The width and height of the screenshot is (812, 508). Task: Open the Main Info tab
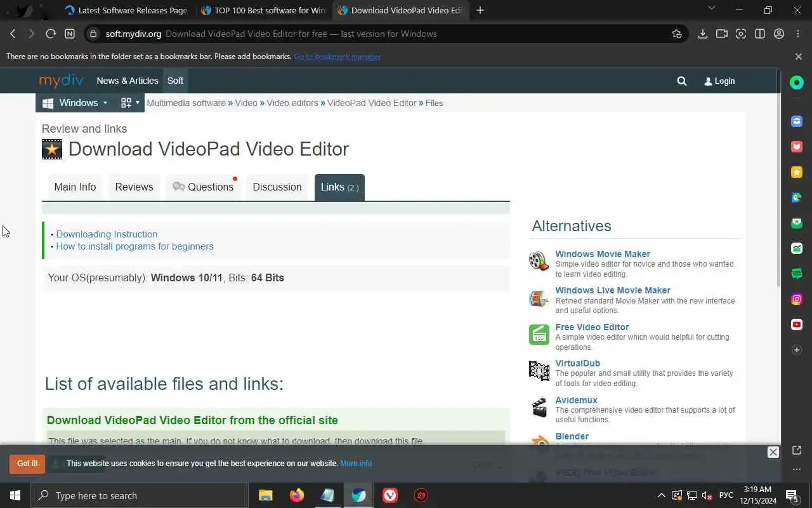(75, 187)
